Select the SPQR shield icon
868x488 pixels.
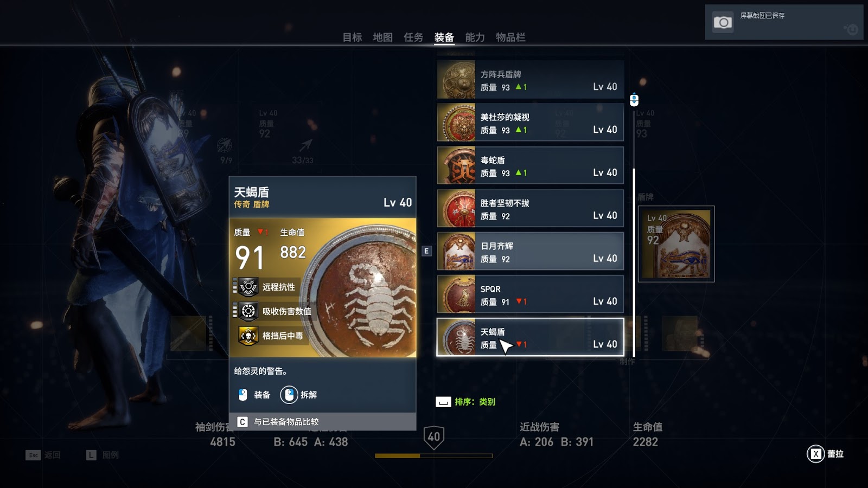456,294
